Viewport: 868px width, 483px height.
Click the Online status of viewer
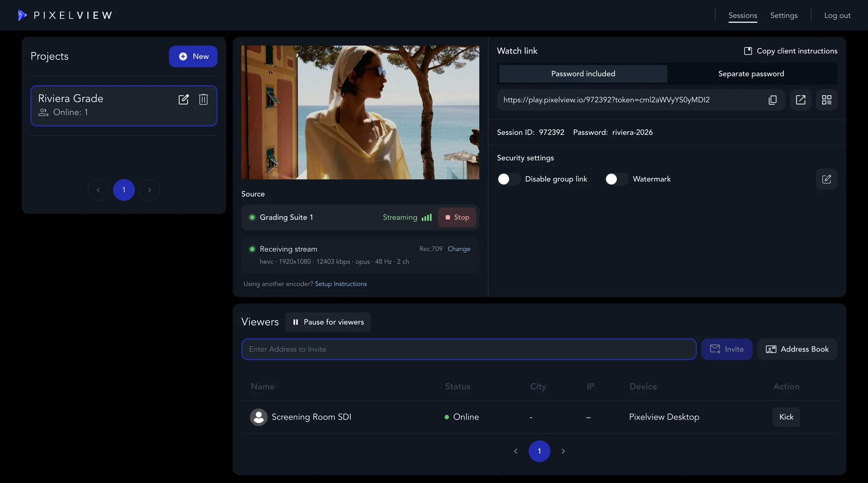point(462,417)
